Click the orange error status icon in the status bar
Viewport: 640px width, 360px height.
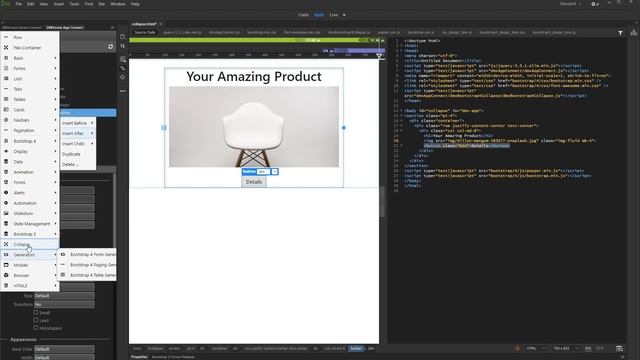click(x=518, y=348)
